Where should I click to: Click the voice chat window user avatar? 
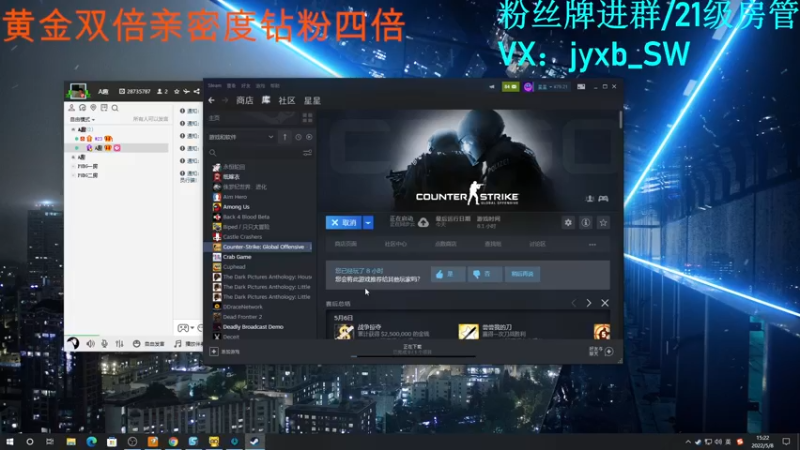coord(78,91)
